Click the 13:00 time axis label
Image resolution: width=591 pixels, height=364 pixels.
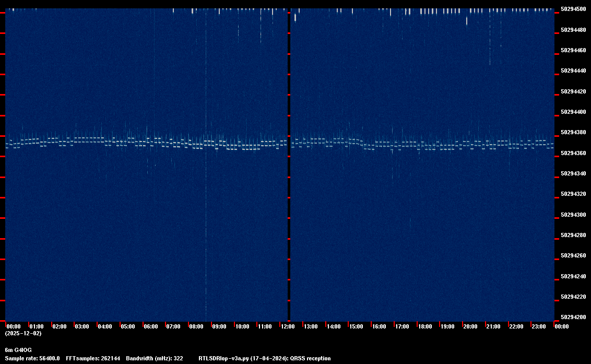tap(311, 326)
